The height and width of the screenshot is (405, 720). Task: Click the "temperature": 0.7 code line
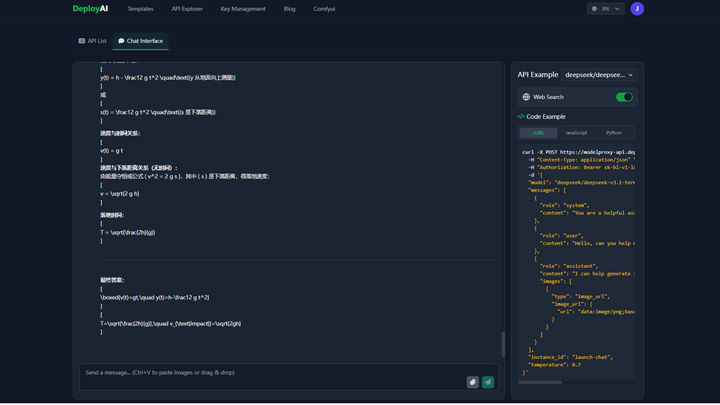pyautogui.click(x=554, y=365)
